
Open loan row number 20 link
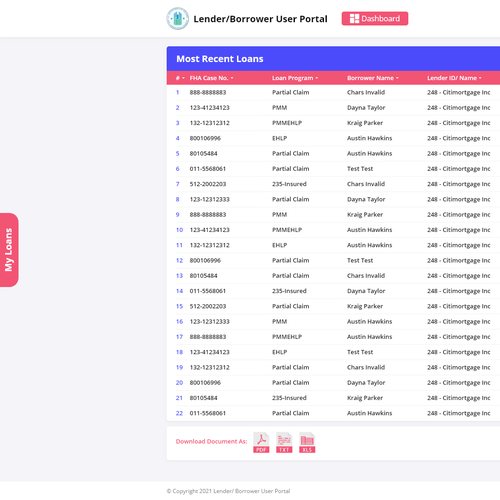tap(179, 383)
